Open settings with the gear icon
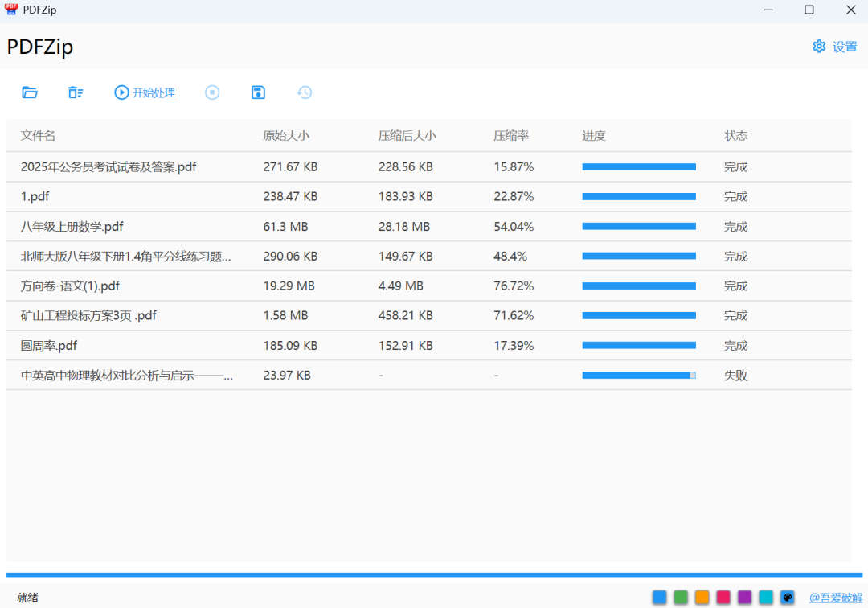Viewport: 868px width, 608px height. click(x=819, y=47)
